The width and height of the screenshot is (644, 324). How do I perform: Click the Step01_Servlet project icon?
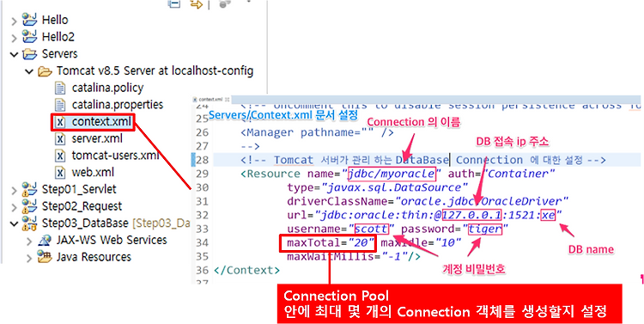[29, 189]
